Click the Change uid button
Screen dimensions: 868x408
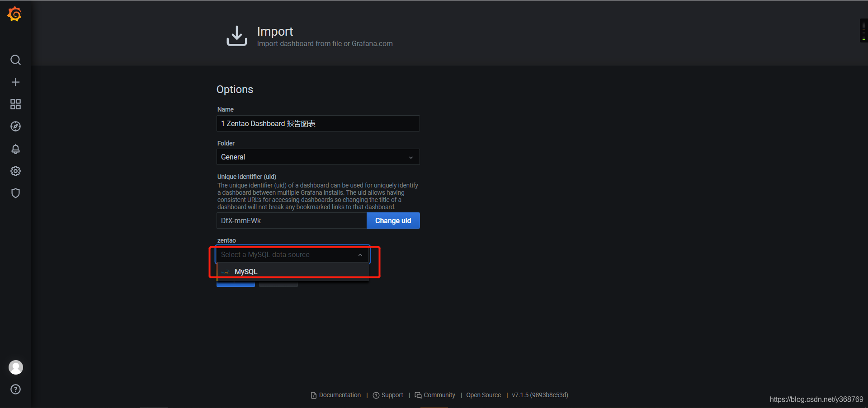pyautogui.click(x=393, y=220)
